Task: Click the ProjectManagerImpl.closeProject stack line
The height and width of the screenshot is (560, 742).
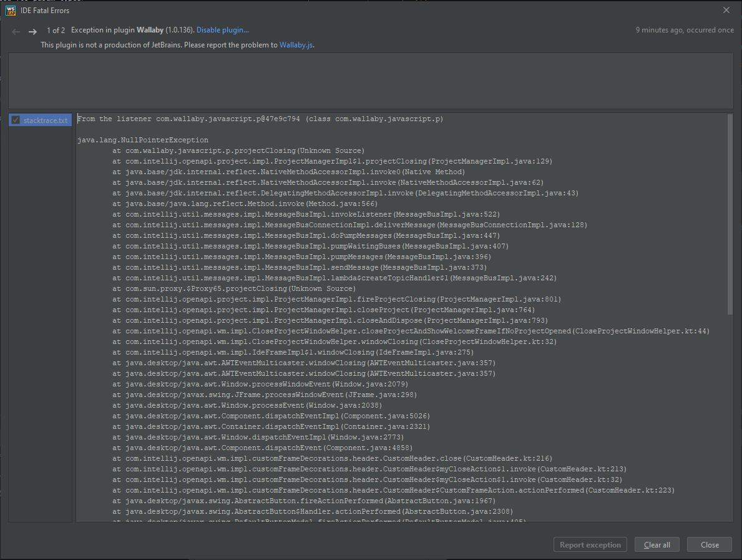Action: [x=324, y=310]
